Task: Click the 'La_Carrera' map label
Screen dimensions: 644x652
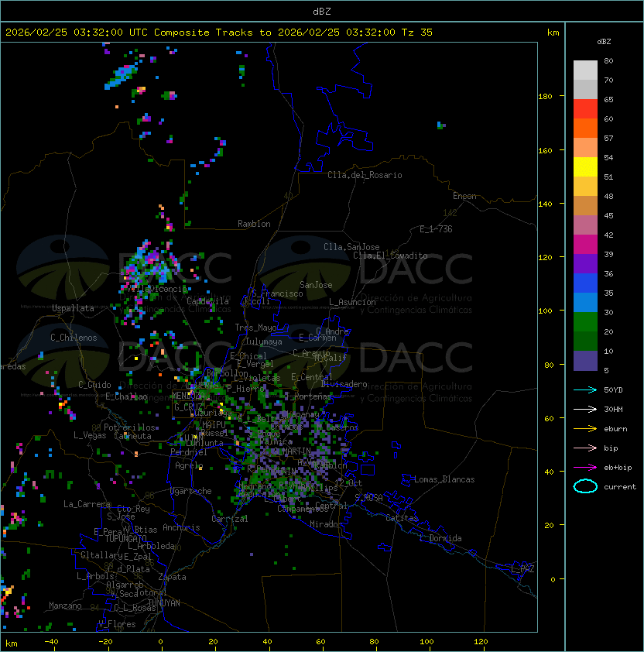Action: tap(87, 504)
